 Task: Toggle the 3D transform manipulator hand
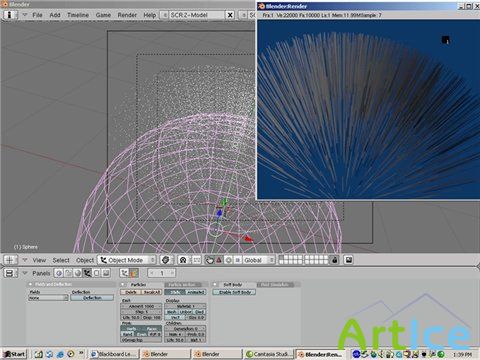(x=209, y=260)
